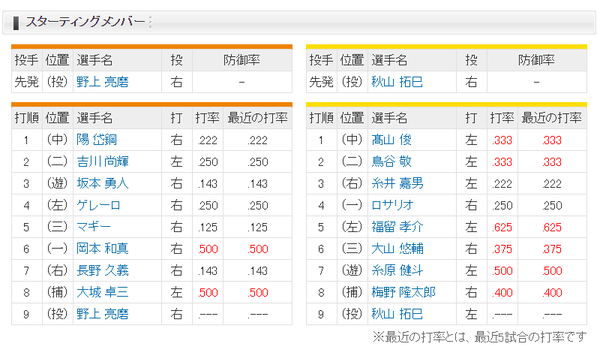600x362 pixels.
Task: Select 陽 岱鋼's batting average .222
Action: coord(208,140)
